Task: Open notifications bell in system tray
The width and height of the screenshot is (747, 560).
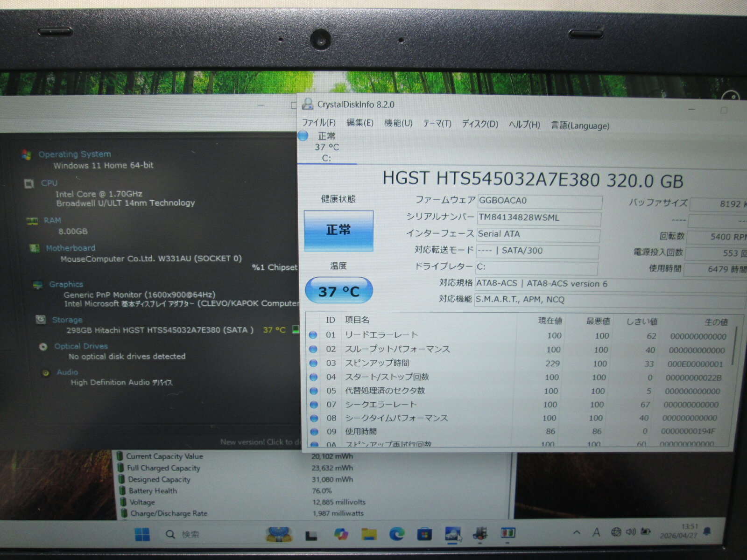Action: click(x=708, y=532)
